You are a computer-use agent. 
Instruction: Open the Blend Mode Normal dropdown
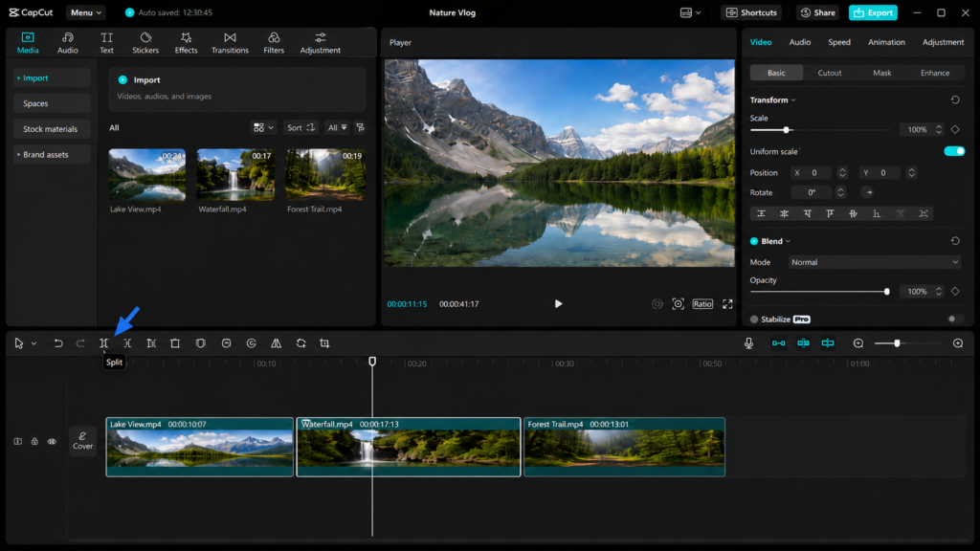pos(875,262)
